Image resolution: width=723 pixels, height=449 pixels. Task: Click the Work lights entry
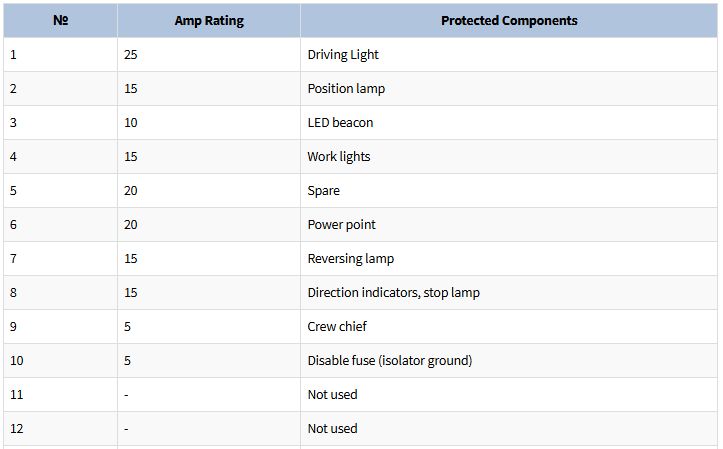point(339,157)
